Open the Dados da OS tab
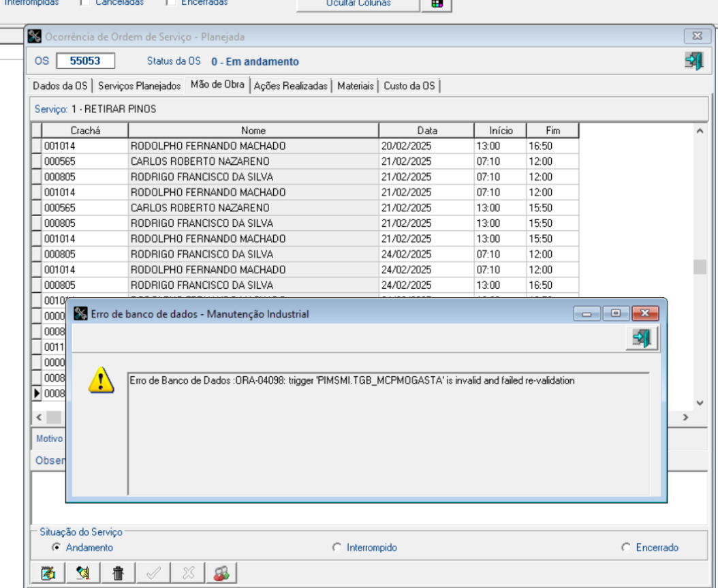The height and width of the screenshot is (588, 718). click(x=60, y=86)
